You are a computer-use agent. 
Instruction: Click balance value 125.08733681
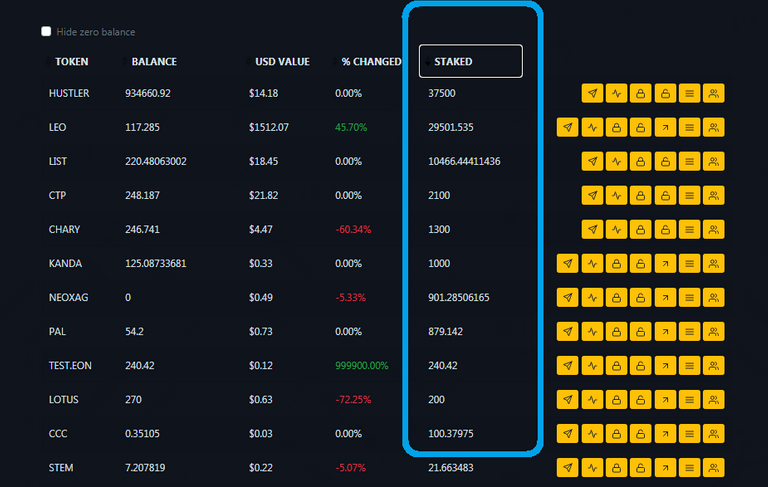[156, 264]
